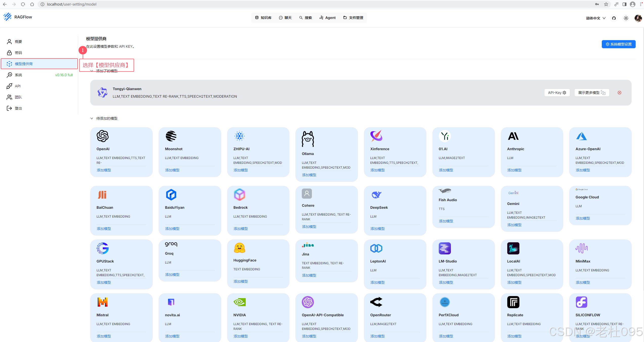644x342 pixels.
Task: Click the OpenAI logo icon
Action: [102, 136]
